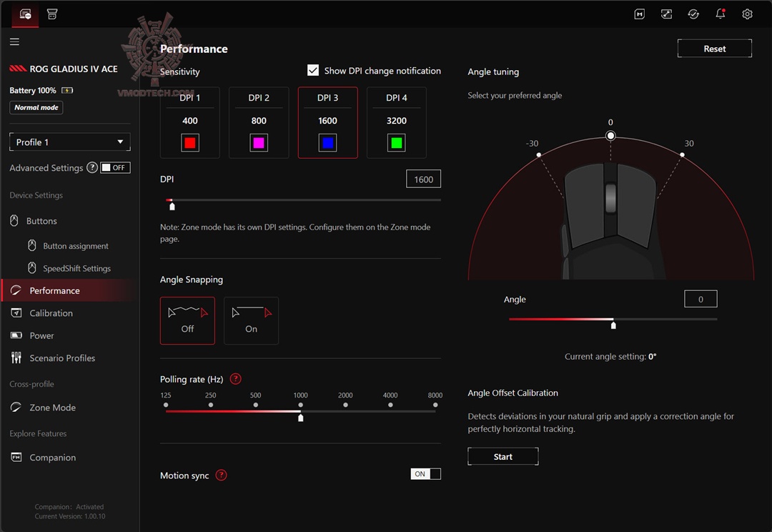The width and height of the screenshot is (772, 532).
Task: Click the 0 degree handle on angle dial
Action: point(610,135)
